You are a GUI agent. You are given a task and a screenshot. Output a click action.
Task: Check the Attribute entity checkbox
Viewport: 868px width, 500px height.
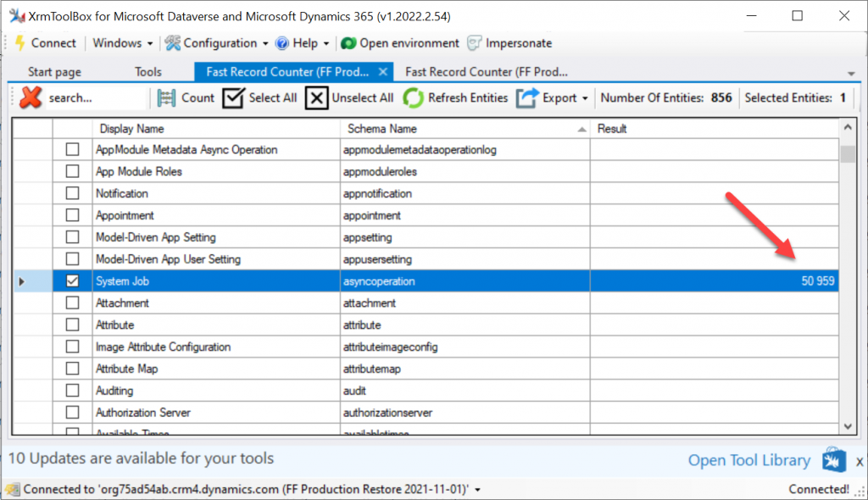click(x=73, y=325)
